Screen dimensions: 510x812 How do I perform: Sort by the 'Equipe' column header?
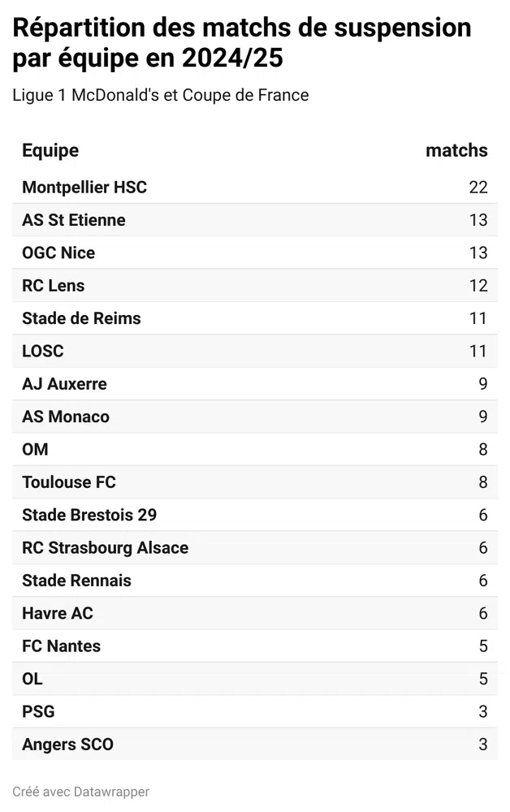[50, 150]
